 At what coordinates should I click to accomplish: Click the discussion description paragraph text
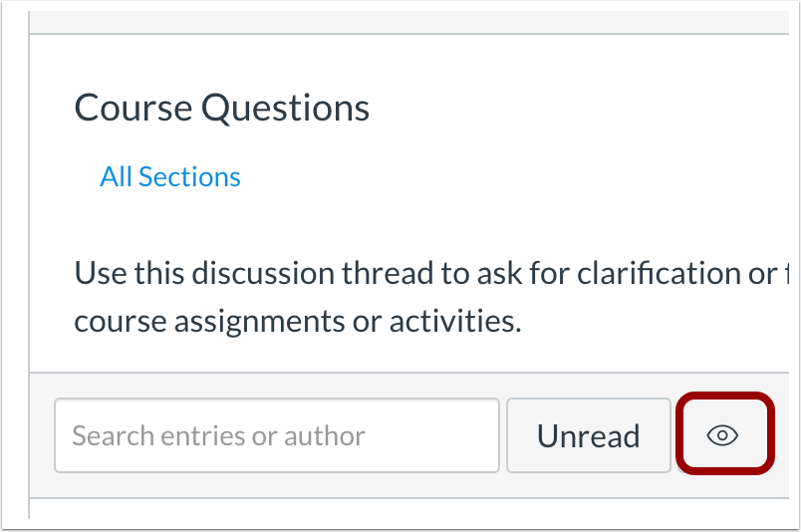click(x=431, y=297)
